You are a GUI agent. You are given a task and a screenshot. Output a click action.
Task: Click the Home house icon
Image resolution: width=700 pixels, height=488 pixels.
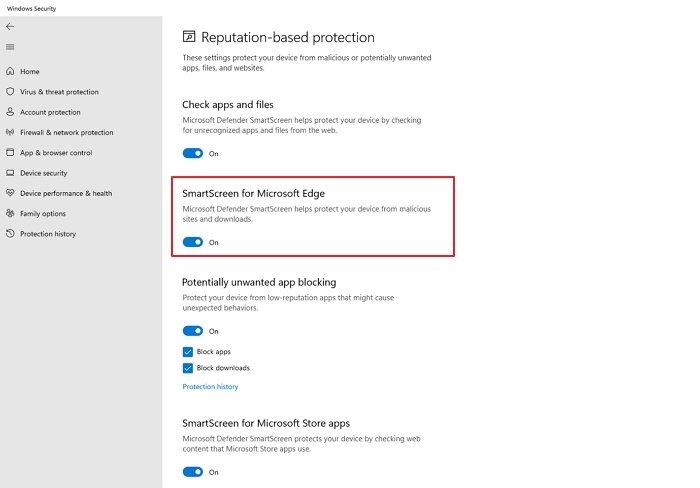click(10, 71)
